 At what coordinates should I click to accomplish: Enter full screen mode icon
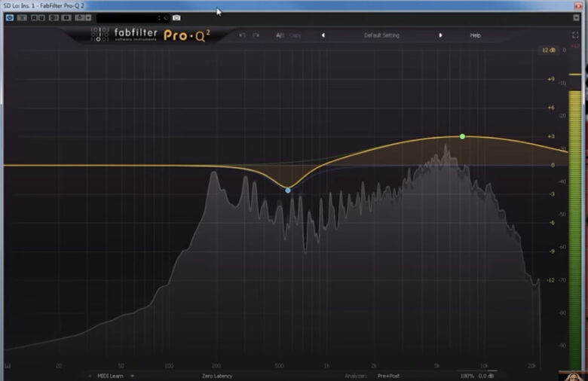point(575,35)
